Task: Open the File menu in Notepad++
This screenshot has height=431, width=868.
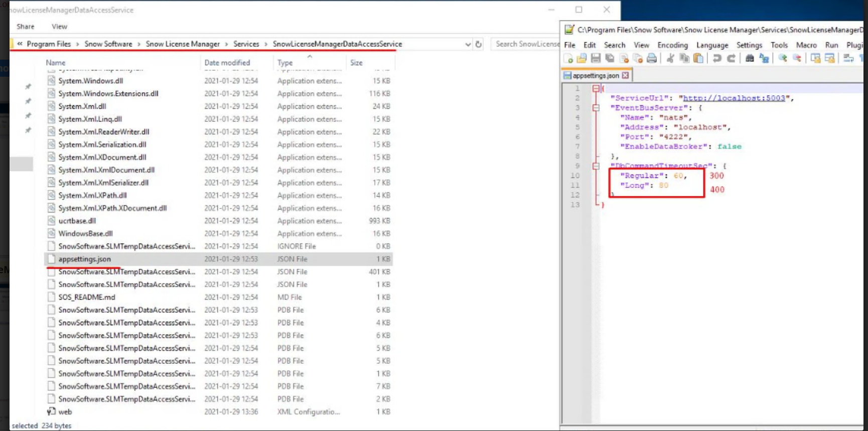Action: (x=569, y=45)
